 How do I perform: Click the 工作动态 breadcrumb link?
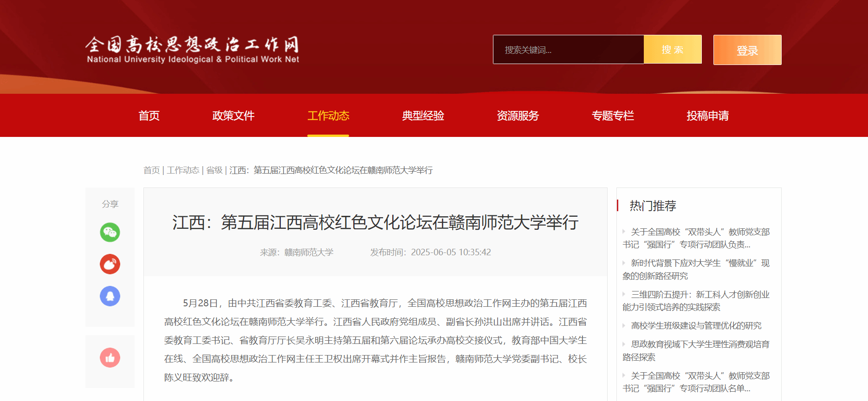(x=183, y=170)
